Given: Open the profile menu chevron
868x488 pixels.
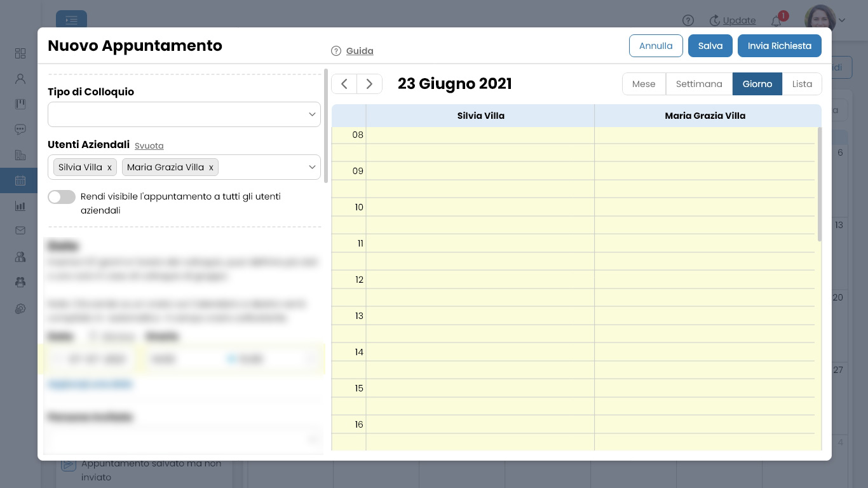Looking at the screenshot, I should tap(843, 20).
